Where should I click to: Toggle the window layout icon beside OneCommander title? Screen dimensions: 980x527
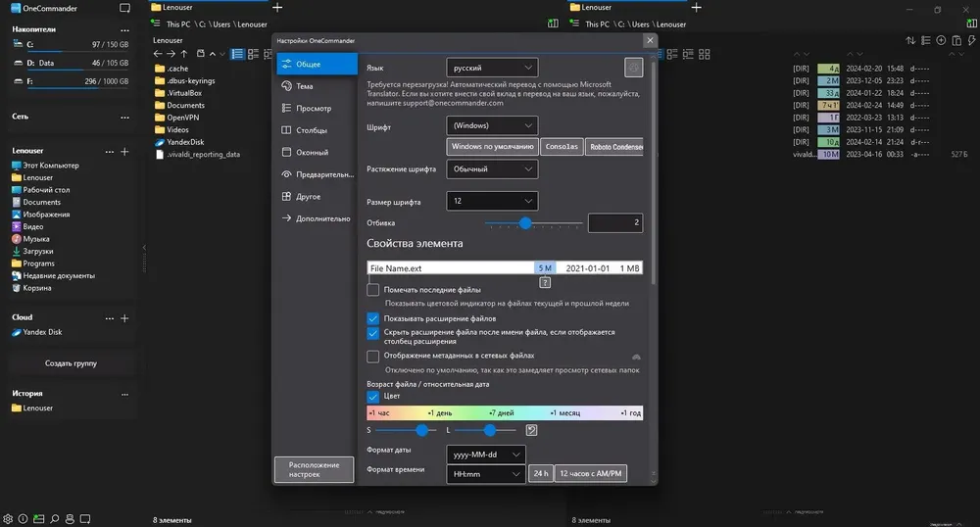pos(125,8)
